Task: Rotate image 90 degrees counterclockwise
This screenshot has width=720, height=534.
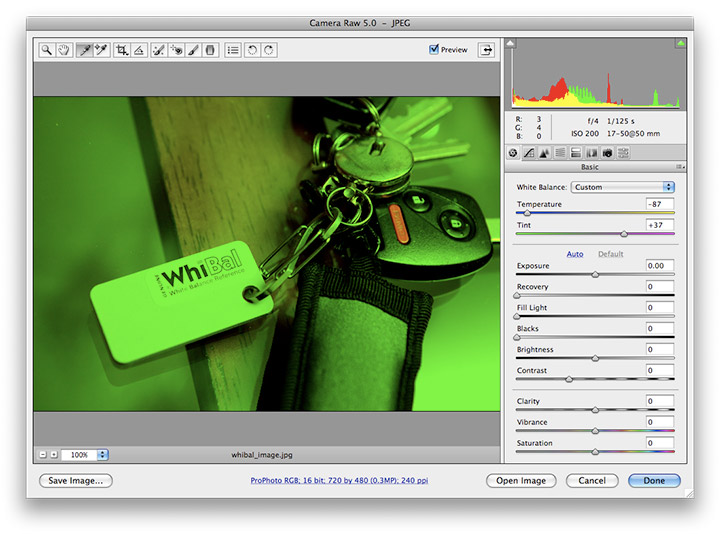Action: pos(252,50)
